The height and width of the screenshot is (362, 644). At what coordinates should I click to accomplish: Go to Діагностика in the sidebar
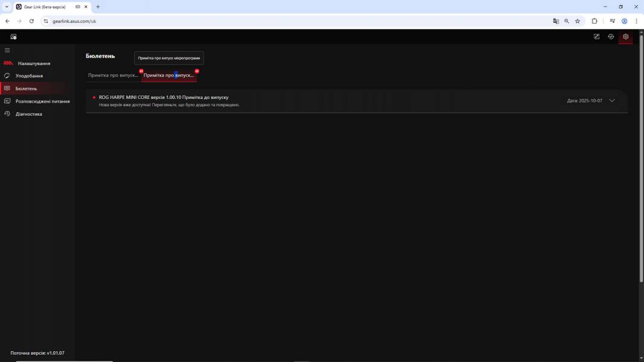(x=29, y=114)
